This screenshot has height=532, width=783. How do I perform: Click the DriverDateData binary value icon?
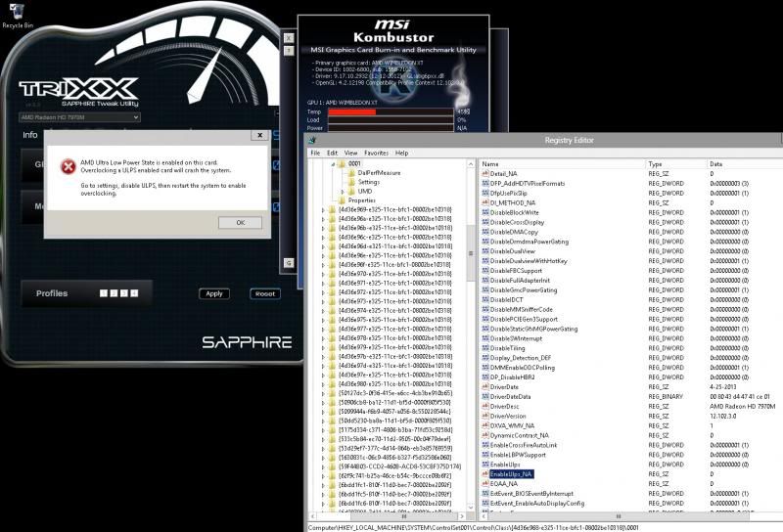coord(484,396)
